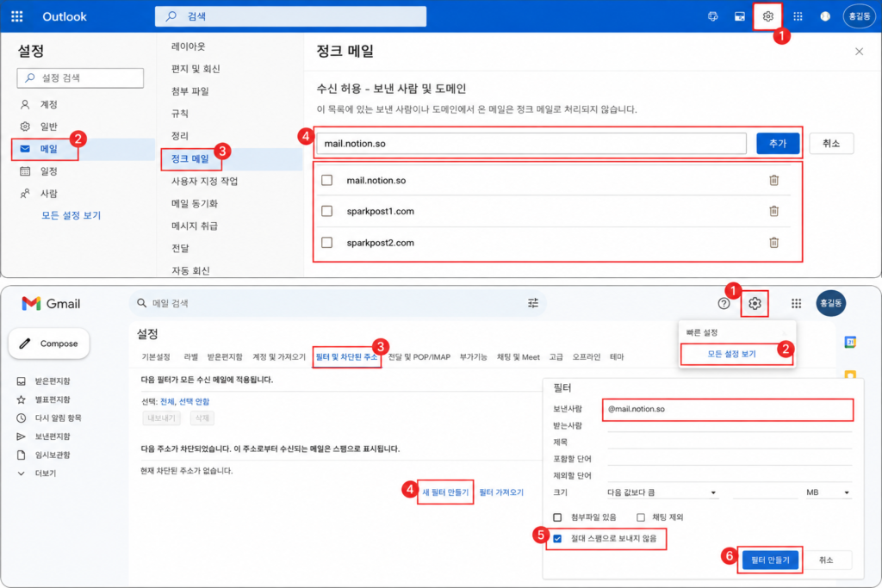Open Gmail 별표편지함 starred folder
The height and width of the screenshot is (588, 882).
pyautogui.click(x=53, y=399)
